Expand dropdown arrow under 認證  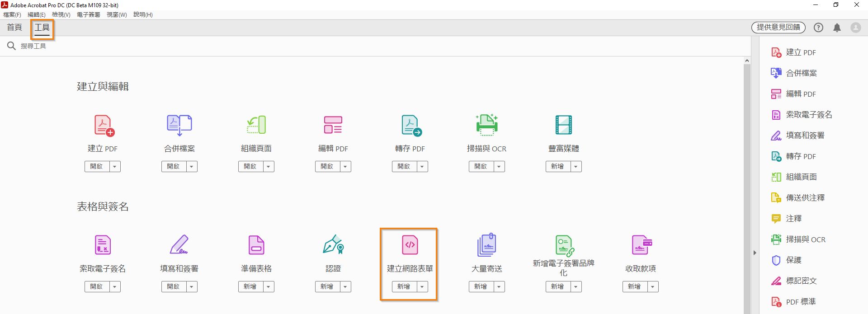click(345, 287)
